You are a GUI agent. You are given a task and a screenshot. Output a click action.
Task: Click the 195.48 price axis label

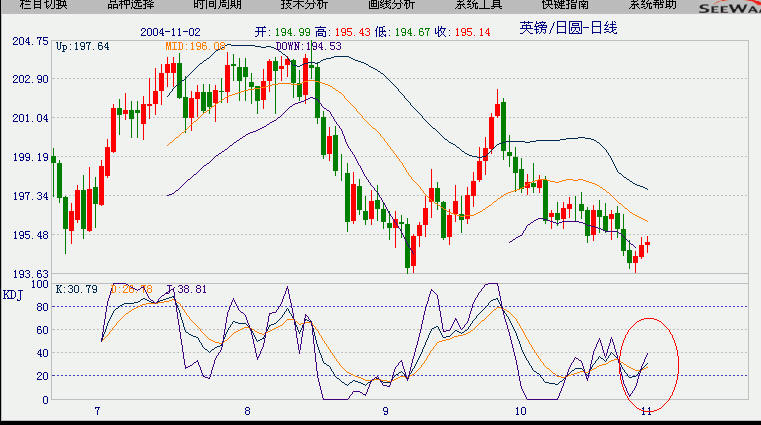(x=31, y=235)
